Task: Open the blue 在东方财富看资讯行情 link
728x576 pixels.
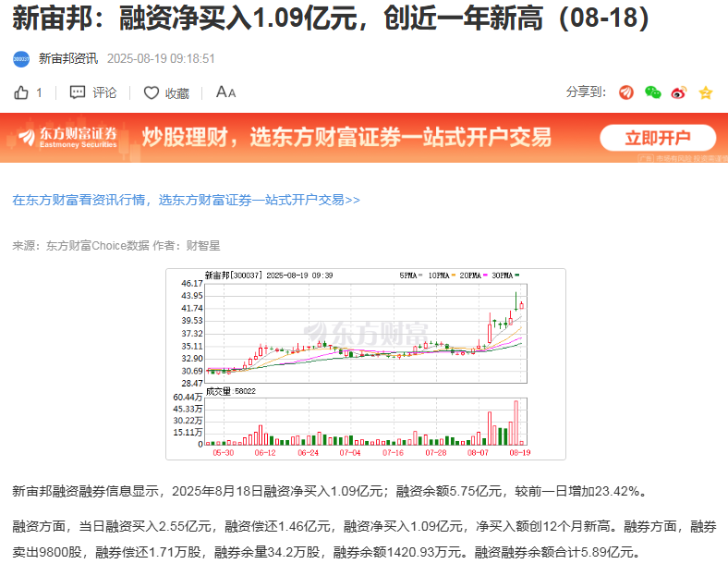Action: [187, 201]
